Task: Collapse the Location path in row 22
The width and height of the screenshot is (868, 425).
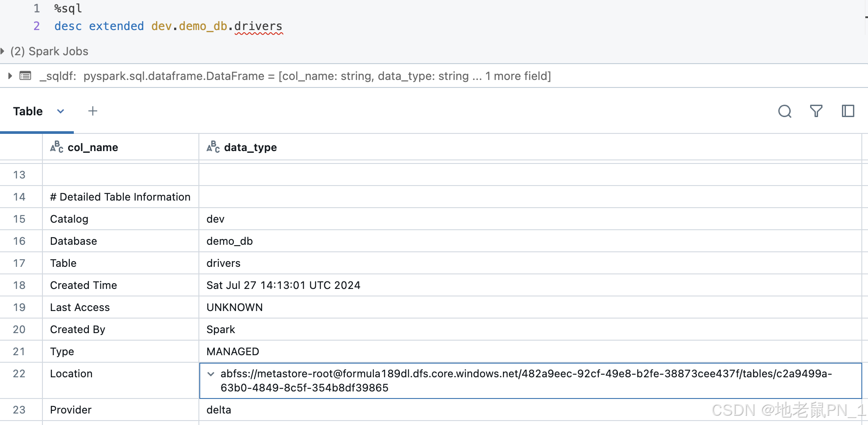Action: click(211, 374)
